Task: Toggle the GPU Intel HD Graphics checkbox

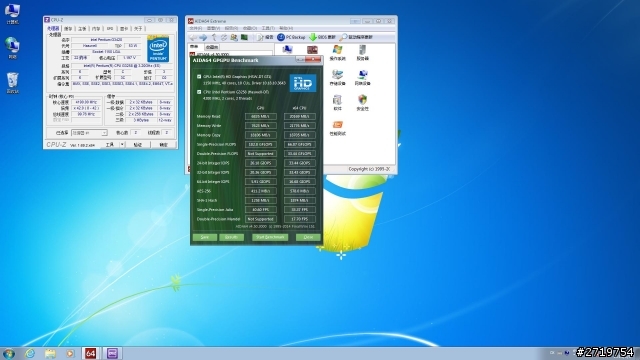Action: [x=199, y=76]
